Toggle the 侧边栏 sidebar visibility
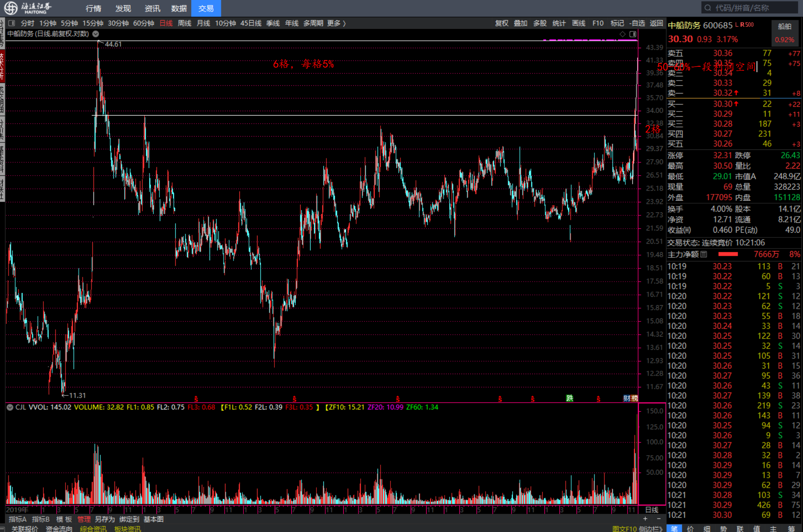 point(651,529)
